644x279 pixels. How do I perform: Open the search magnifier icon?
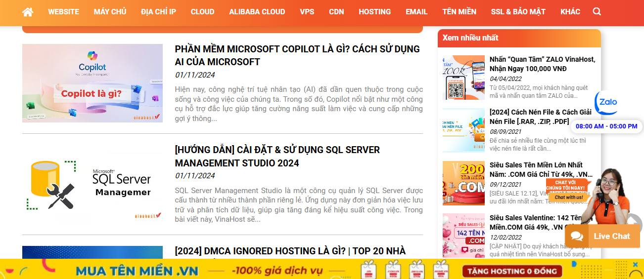(x=597, y=12)
